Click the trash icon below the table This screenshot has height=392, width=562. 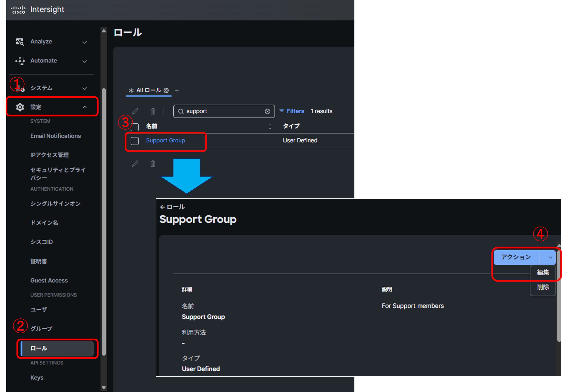[153, 164]
